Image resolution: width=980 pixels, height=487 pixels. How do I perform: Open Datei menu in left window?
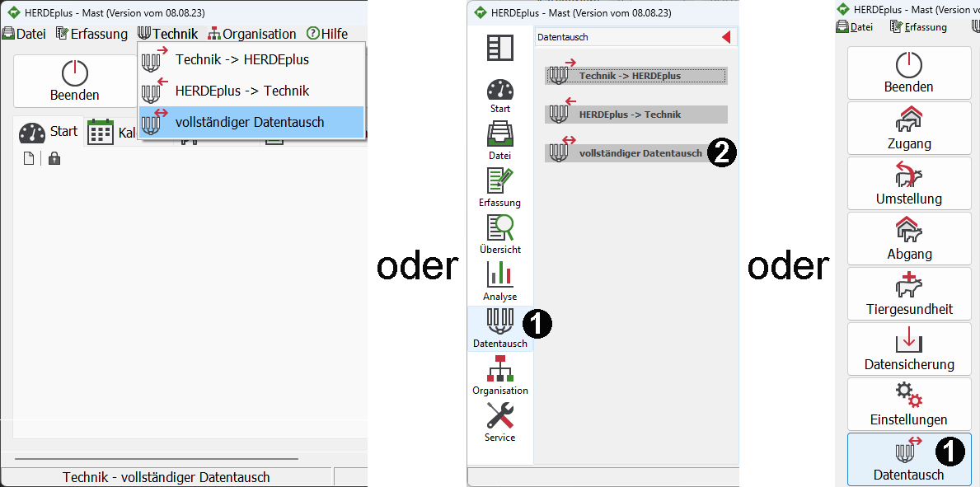(25, 34)
